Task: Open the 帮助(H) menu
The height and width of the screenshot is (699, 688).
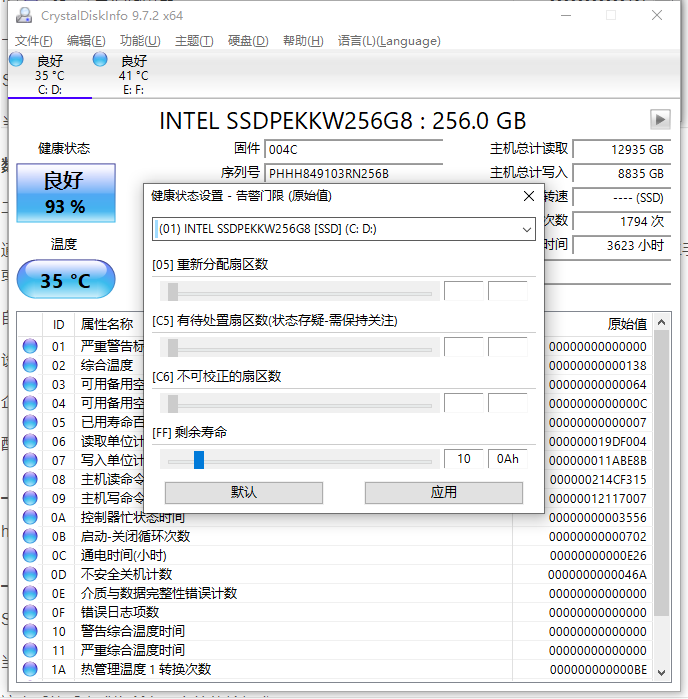Action: click(303, 41)
